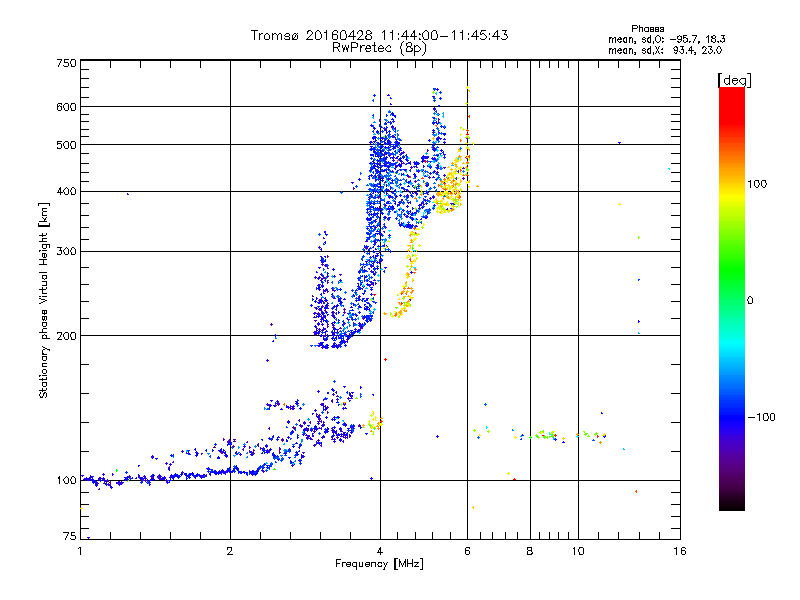Click y-axis tick label '300'
The height and width of the screenshot is (600, 800).
(66, 252)
